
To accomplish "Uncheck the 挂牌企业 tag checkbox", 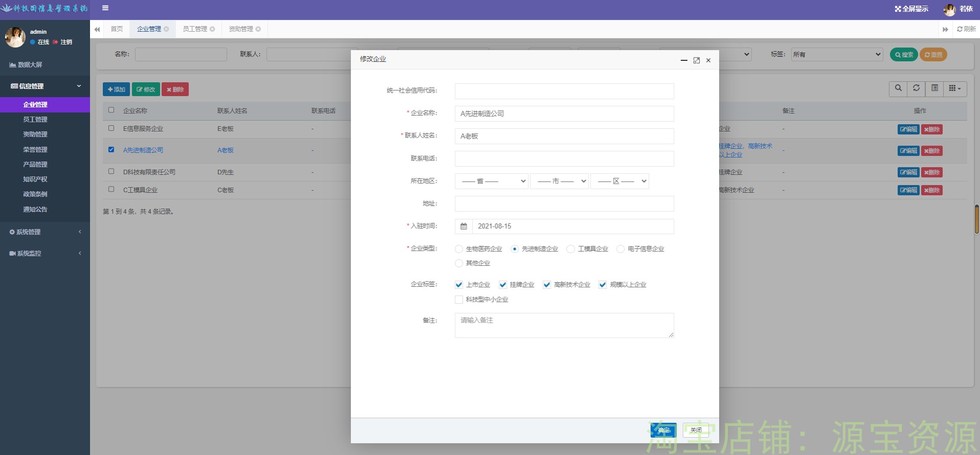I will point(503,285).
